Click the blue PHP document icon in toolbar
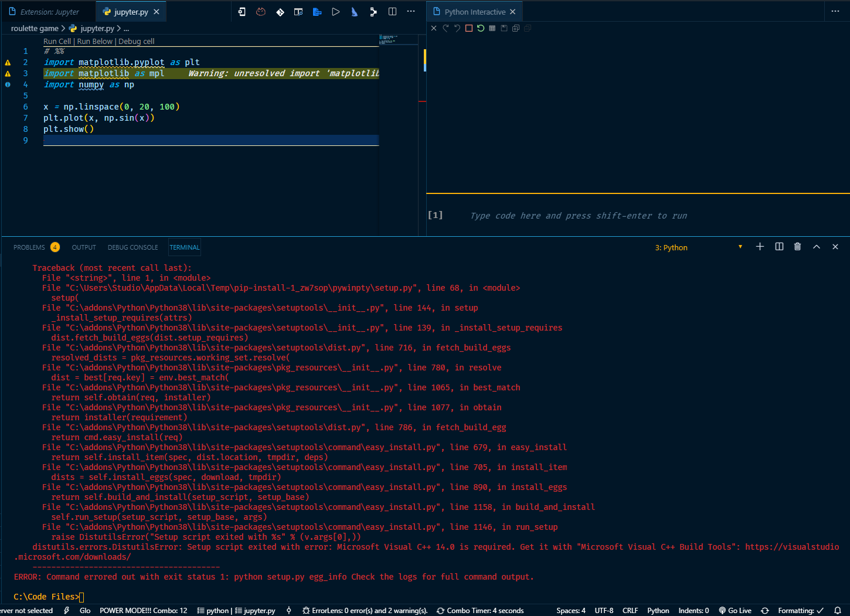Viewport: 850px width, 616px height. [317, 12]
